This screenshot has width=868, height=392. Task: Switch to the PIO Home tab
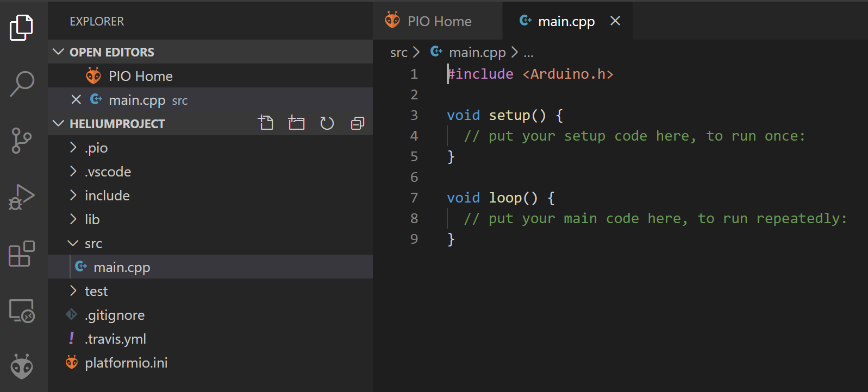point(439,21)
